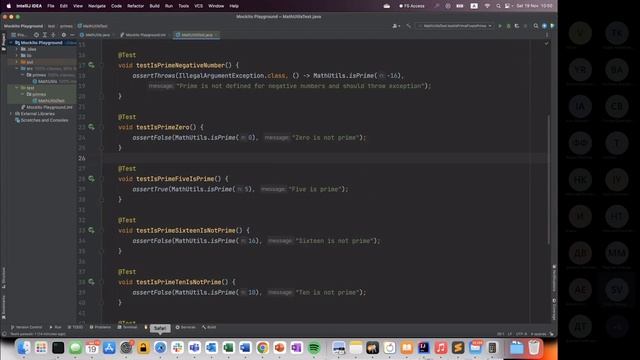The image size is (640, 360).
Task: Hide the Project panel with minus icon
Action: 72,35
